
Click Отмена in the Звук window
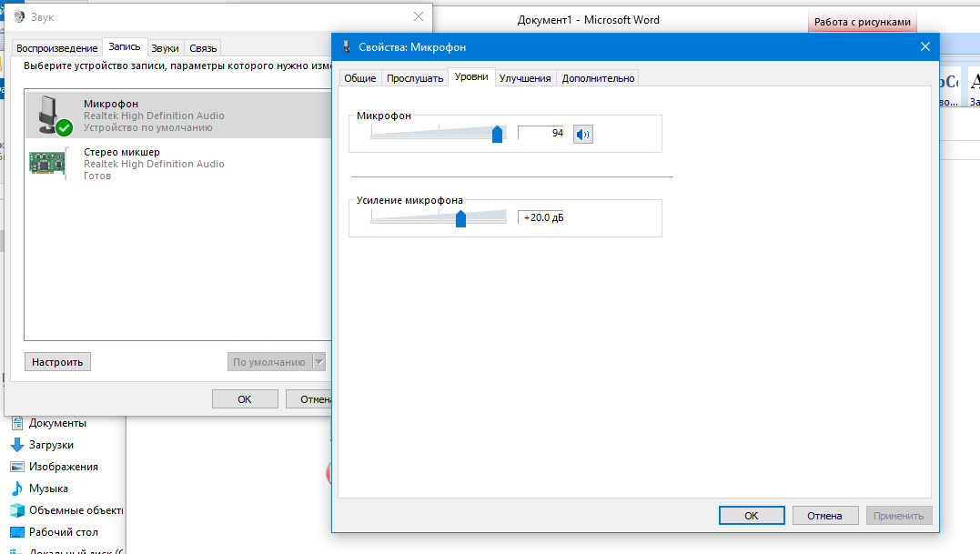309,399
